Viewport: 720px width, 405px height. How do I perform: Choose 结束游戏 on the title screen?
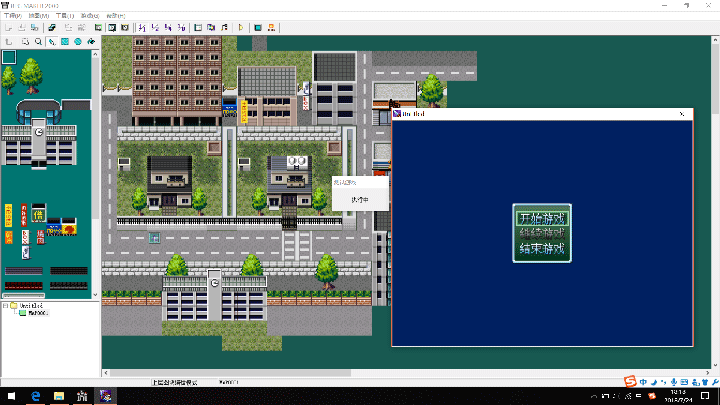[541, 249]
